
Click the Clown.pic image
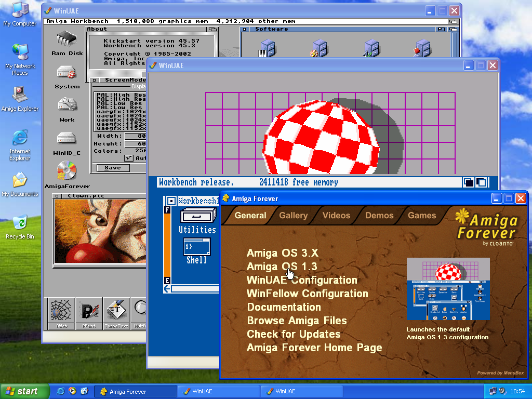(101, 231)
